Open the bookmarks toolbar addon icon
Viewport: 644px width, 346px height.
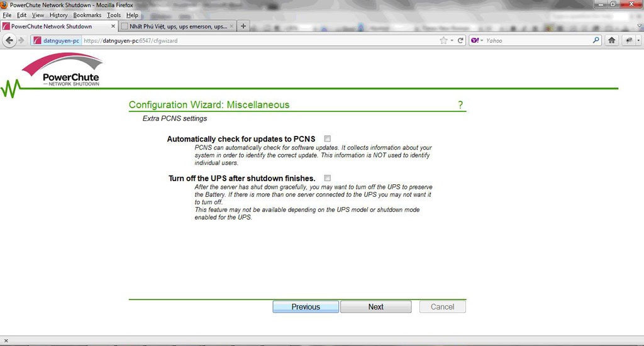tap(629, 40)
